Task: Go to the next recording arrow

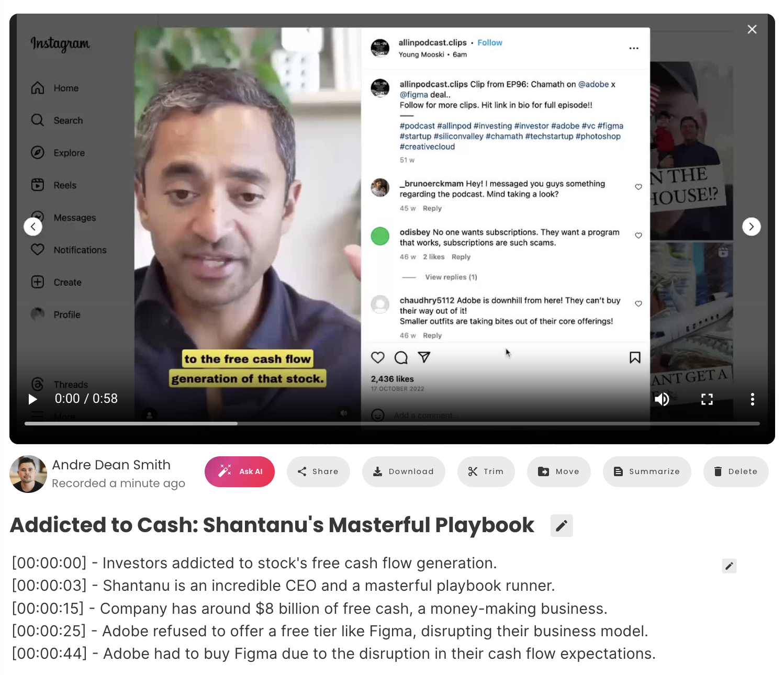Action: point(751,227)
